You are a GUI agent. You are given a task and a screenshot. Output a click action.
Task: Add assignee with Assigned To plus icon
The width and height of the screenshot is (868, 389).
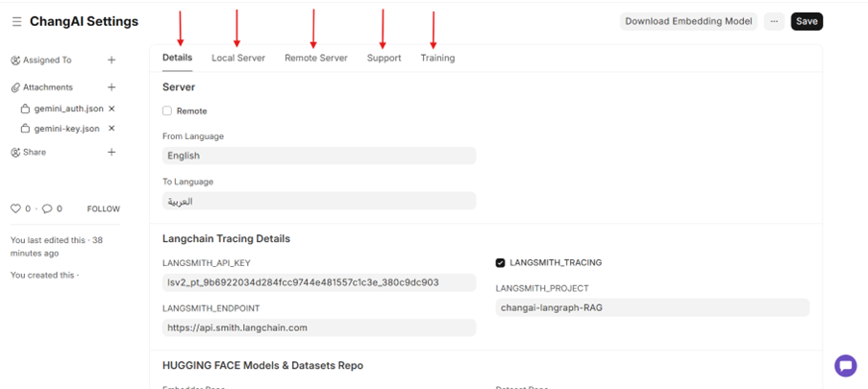click(x=112, y=61)
